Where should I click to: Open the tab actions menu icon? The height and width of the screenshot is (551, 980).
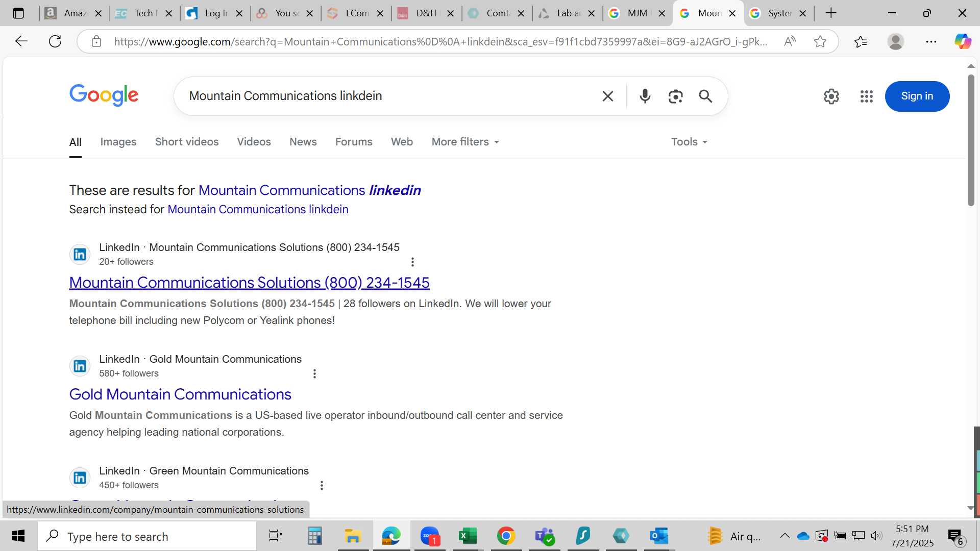click(18, 13)
